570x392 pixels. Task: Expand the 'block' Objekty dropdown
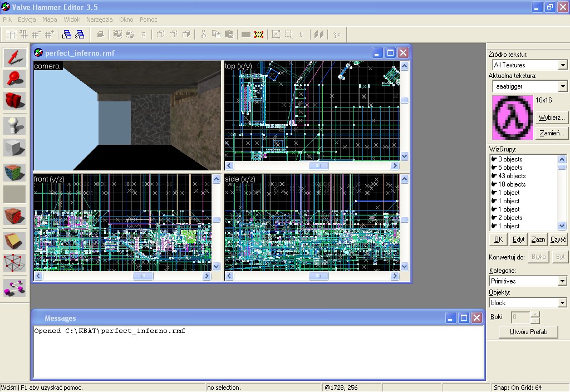[562, 303]
